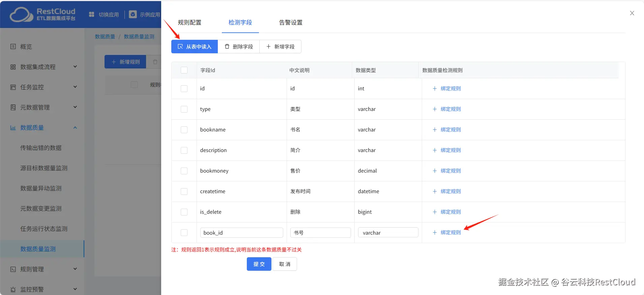Viewport: 644px width, 295px height.
Task: Expand the 监控预警 menu chevron
Action: 75,289
